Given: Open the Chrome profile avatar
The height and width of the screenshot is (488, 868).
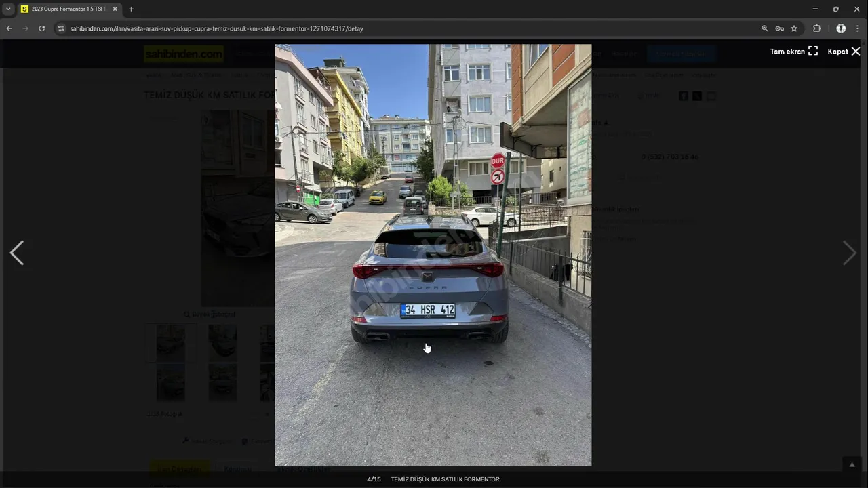Looking at the screenshot, I should (841, 28).
